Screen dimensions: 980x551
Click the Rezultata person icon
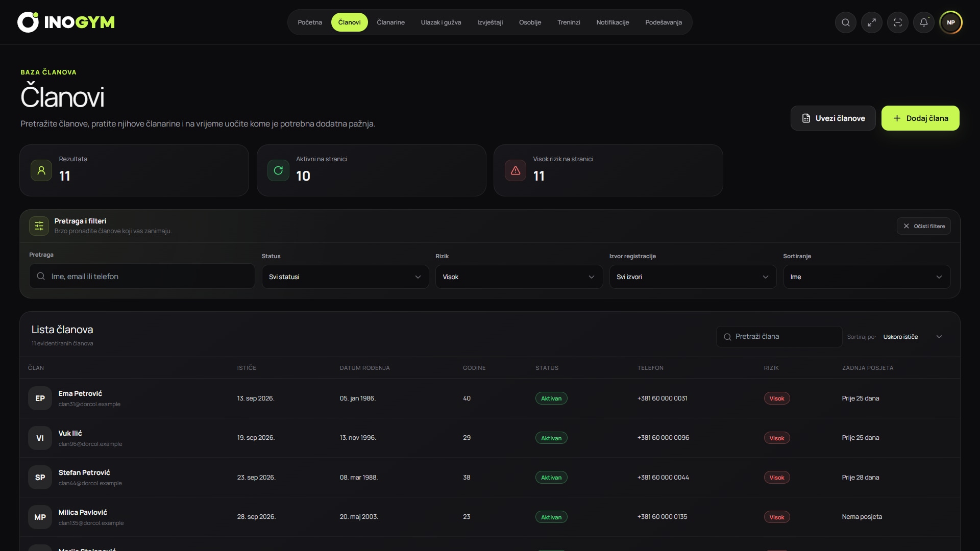coord(41,170)
